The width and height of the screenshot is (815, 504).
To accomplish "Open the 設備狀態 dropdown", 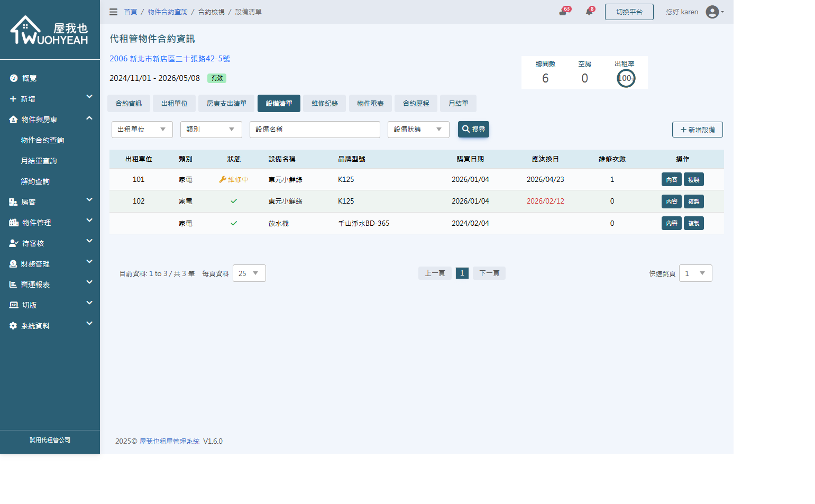I will (x=418, y=129).
